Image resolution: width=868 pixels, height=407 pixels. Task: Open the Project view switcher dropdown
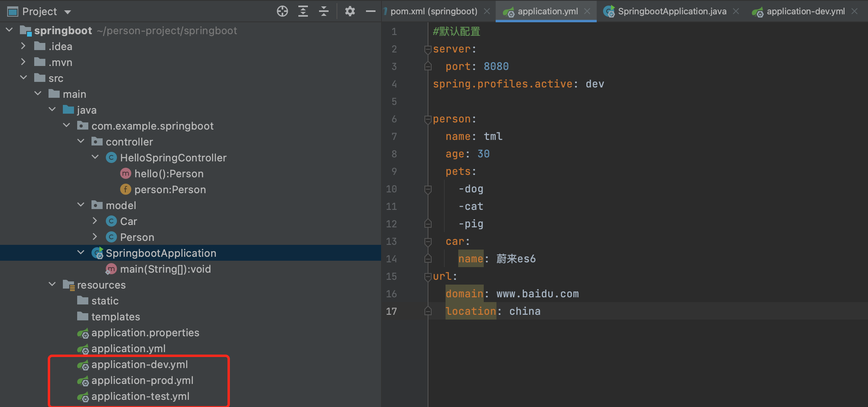tap(67, 11)
